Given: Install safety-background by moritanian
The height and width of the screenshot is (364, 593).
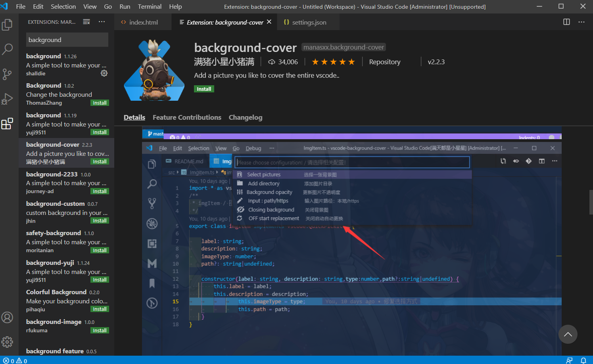Looking at the screenshot, I should point(100,250).
